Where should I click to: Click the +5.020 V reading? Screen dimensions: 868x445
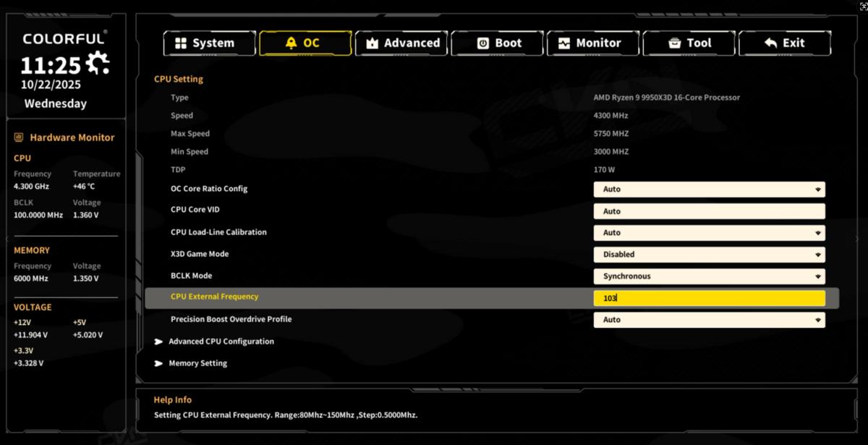88,335
